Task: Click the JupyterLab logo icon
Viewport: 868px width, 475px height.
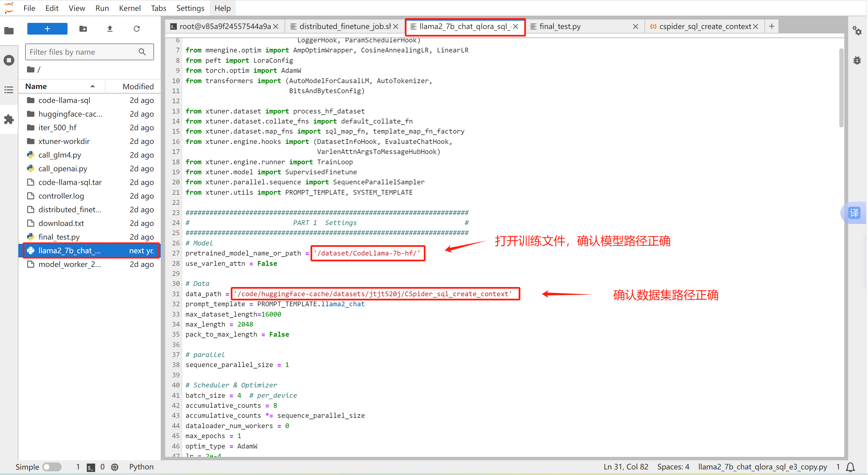Action: [x=9, y=8]
